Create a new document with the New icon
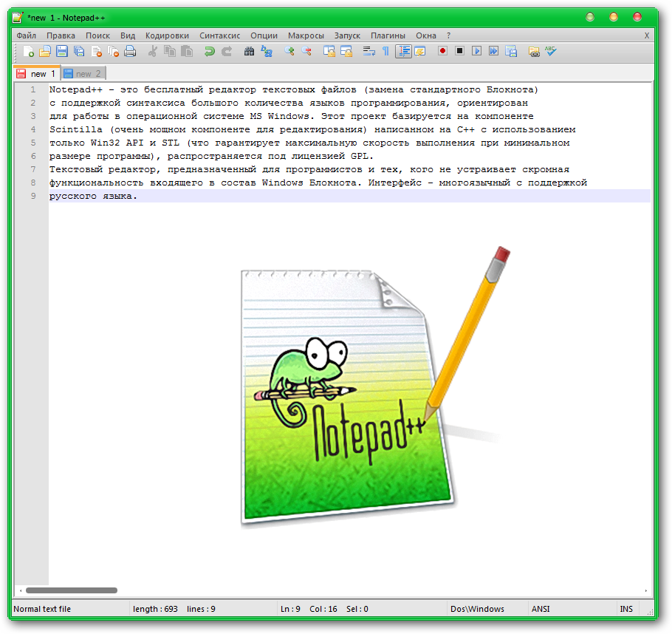 [28, 52]
